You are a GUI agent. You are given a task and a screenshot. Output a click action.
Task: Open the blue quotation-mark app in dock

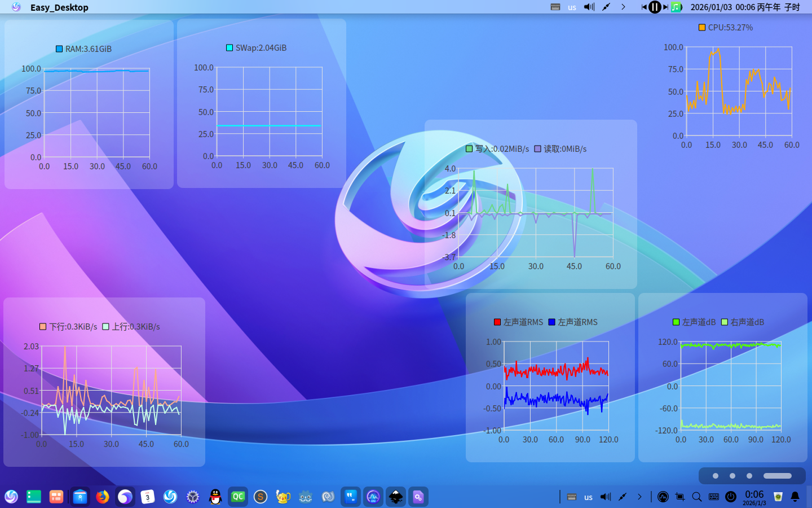tap(351, 497)
